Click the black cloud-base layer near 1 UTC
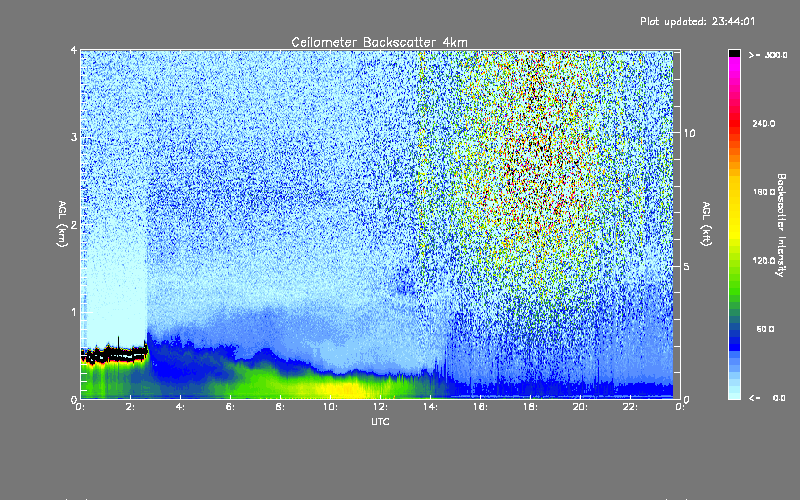 tap(115, 354)
